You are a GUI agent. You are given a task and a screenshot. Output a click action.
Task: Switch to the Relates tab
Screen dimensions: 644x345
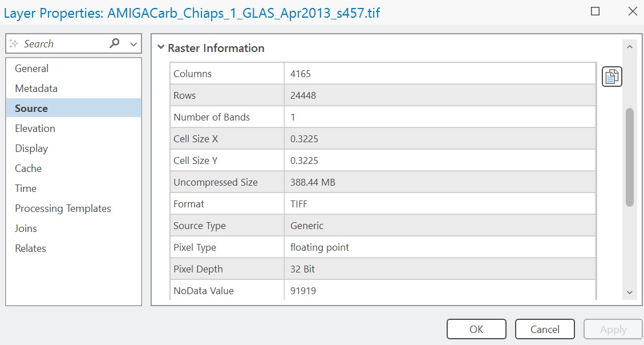pos(30,248)
